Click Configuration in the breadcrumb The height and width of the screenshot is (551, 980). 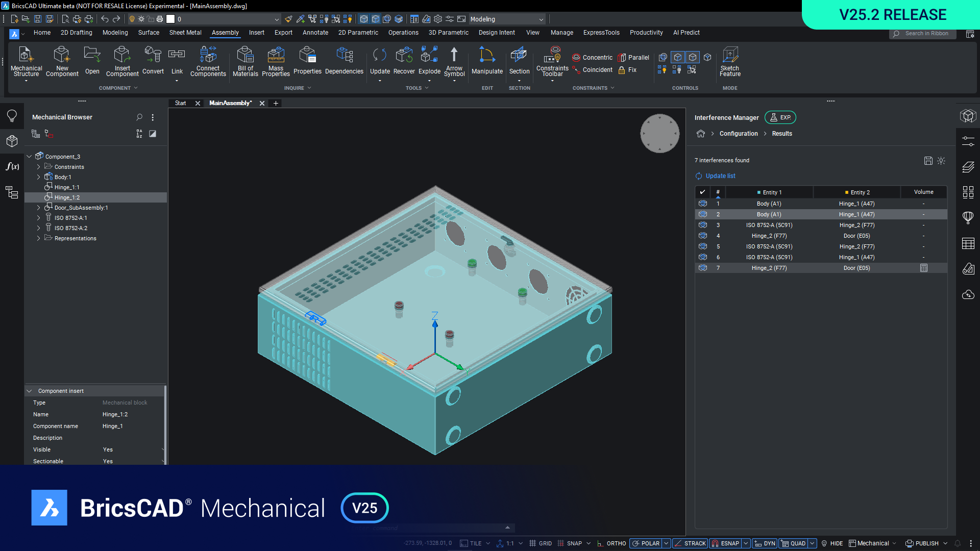tap(738, 134)
